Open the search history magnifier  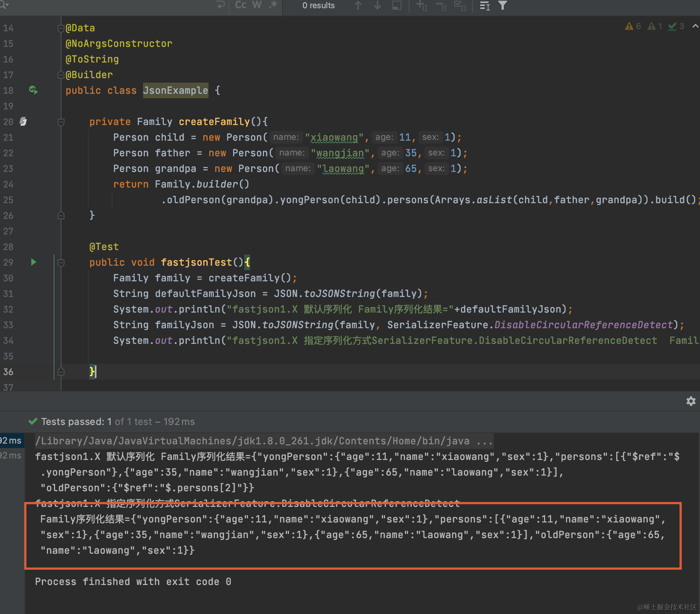point(4,4)
